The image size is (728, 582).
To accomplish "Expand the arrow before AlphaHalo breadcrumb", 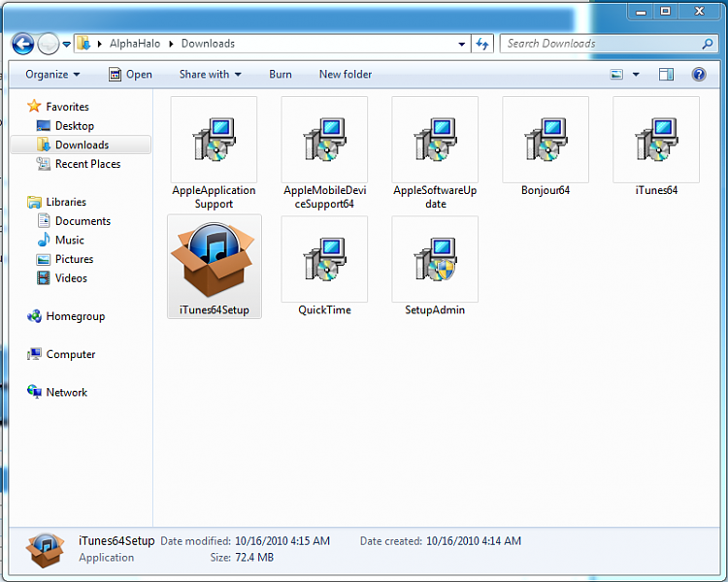I will 99,44.
